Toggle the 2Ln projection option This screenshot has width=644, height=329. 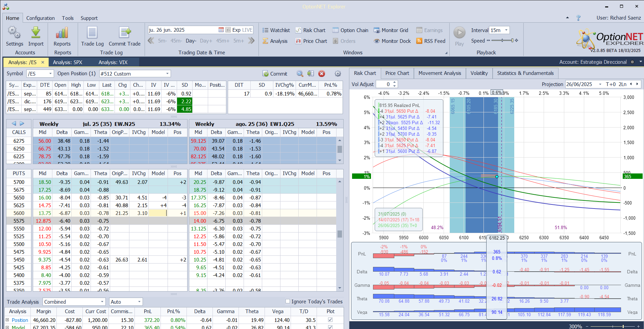pyautogui.click(x=622, y=84)
